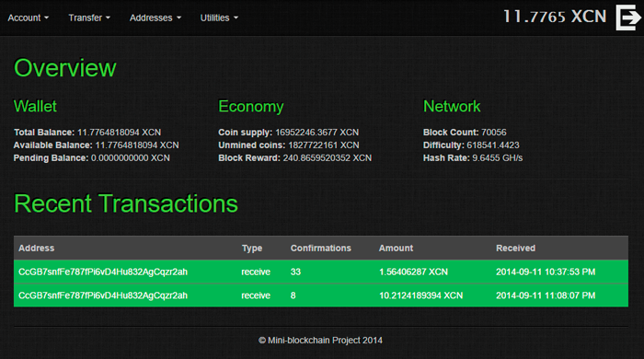Click the Network section heading
The image size is (644, 359).
[x=452, y=107]
